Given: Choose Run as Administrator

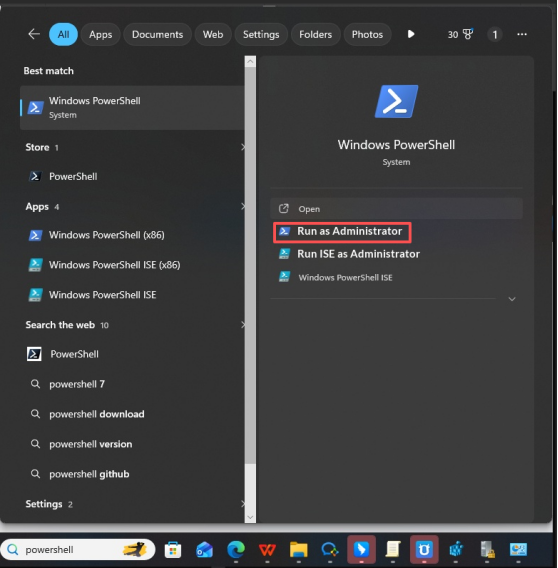Looking at the screenshot, I should 342,231.
